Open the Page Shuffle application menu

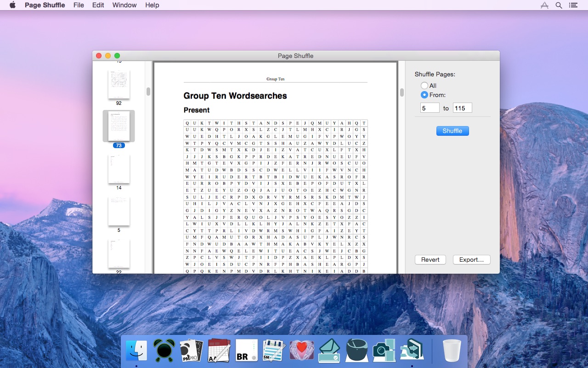pyautogui.click(x=45, y=5)
